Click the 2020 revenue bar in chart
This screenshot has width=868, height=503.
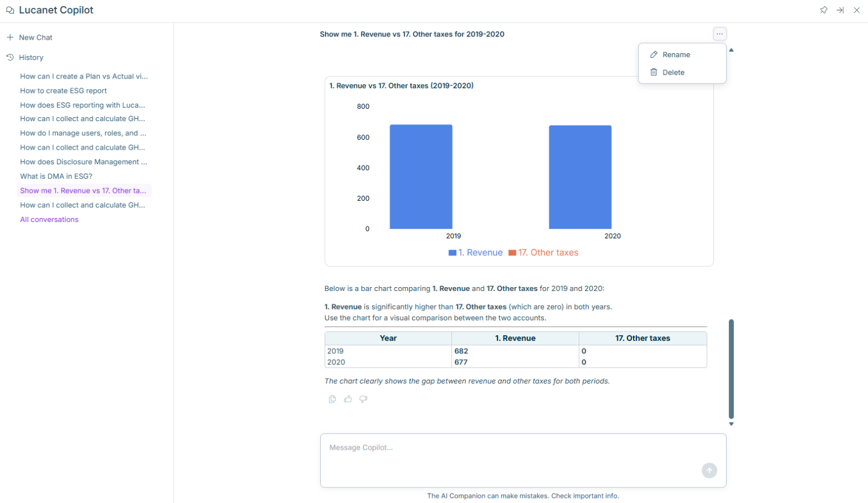coord(580,177)
